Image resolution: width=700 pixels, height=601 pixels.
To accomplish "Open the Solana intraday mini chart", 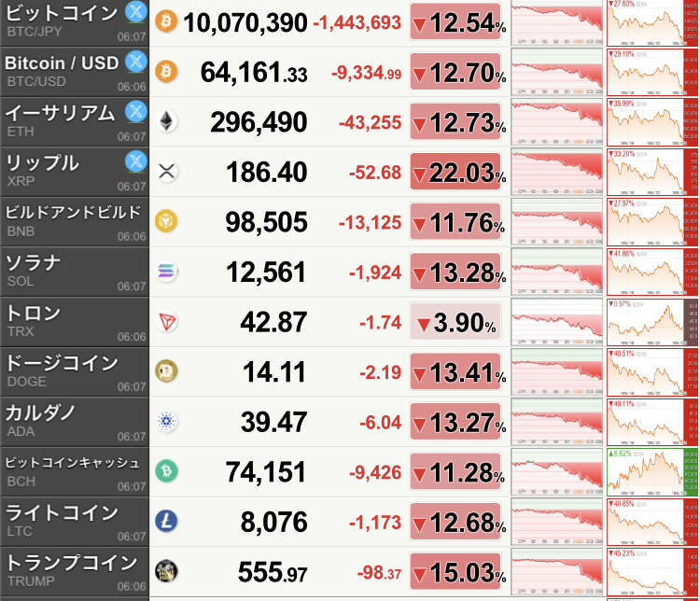I will 557,272.
